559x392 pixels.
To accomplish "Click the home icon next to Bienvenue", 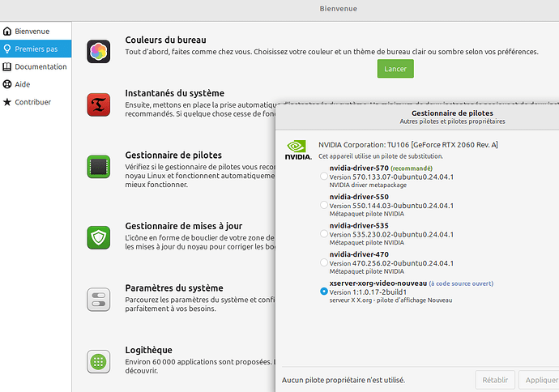I will point(7,31).
